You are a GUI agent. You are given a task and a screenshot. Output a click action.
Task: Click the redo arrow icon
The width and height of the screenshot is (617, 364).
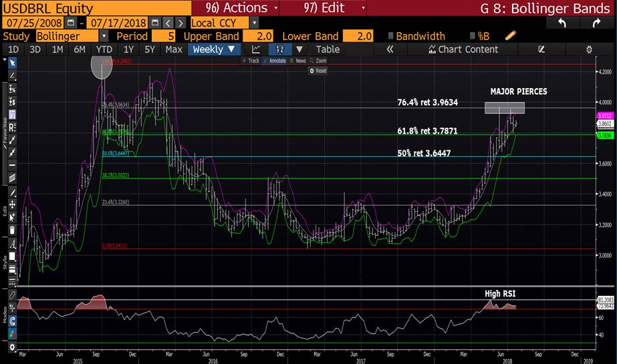coord(596,23)
